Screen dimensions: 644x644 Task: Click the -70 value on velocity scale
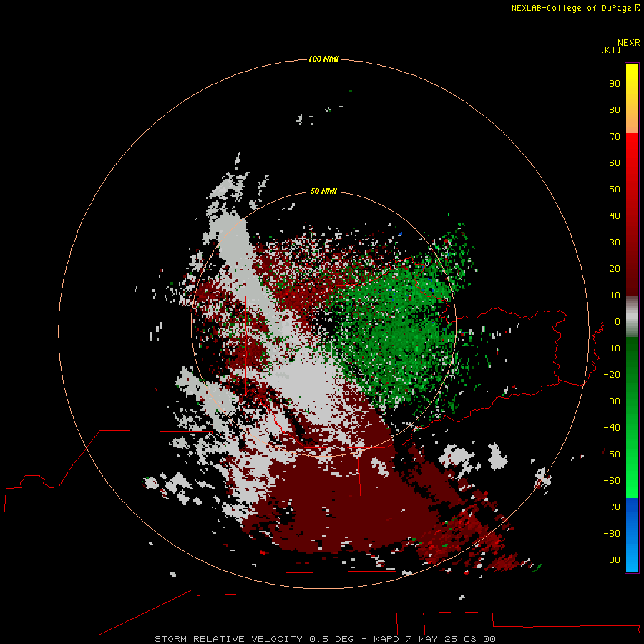click(612, 507)
